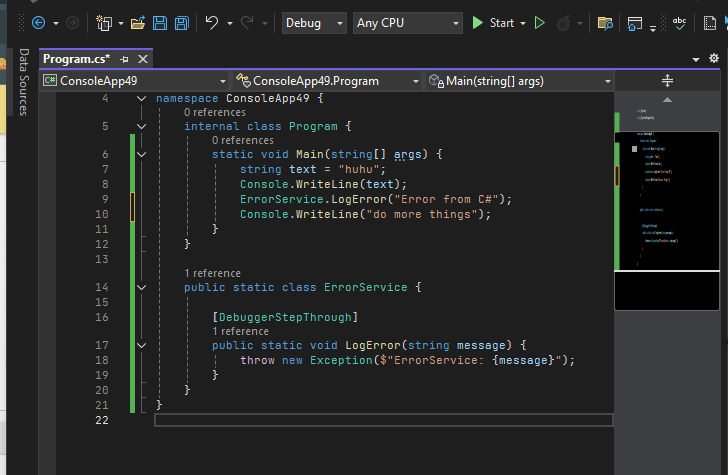Click the browser window toolbar icon
The image size is (728, 475).
tap(635, 23)
